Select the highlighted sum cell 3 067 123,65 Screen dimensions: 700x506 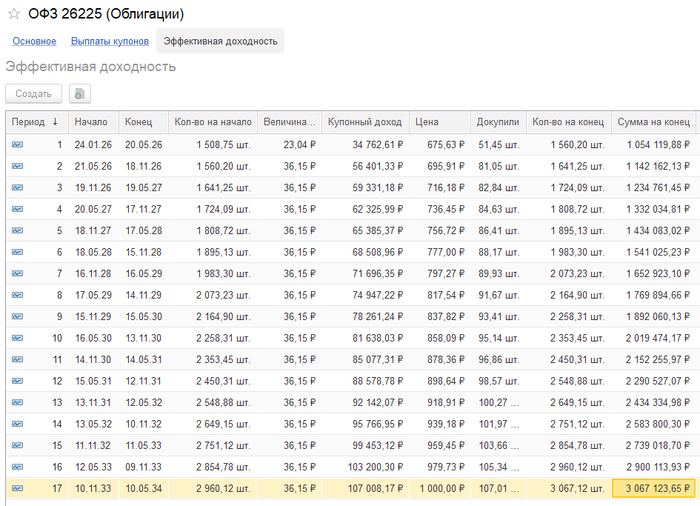(x=652, y=488)
